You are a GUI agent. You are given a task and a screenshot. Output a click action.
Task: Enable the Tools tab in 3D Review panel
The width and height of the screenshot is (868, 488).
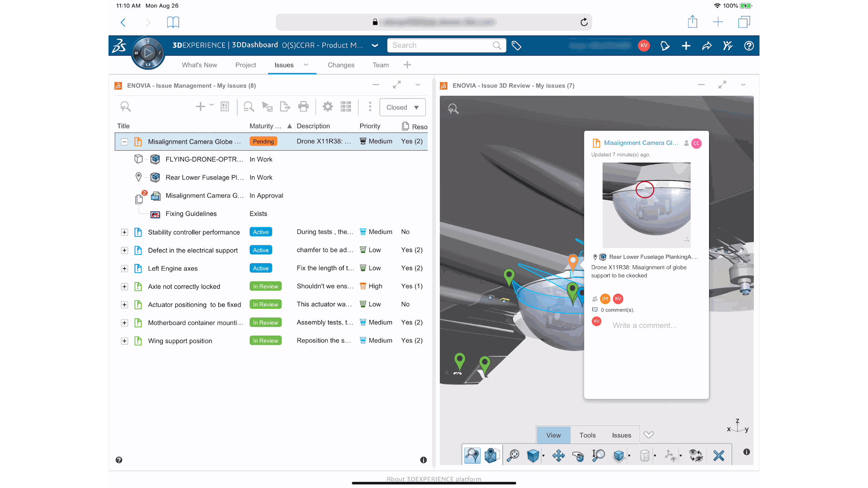pos(587,434)
